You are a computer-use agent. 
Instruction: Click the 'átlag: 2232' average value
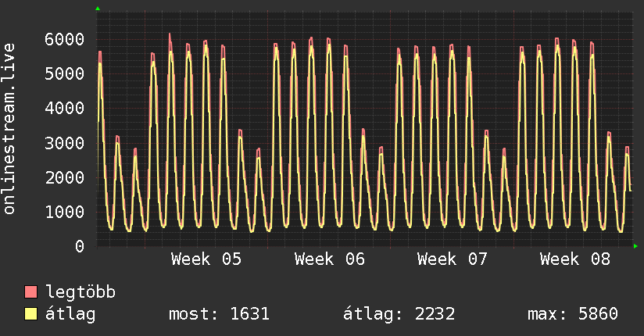pyautogui.click(x=399, y=314)
